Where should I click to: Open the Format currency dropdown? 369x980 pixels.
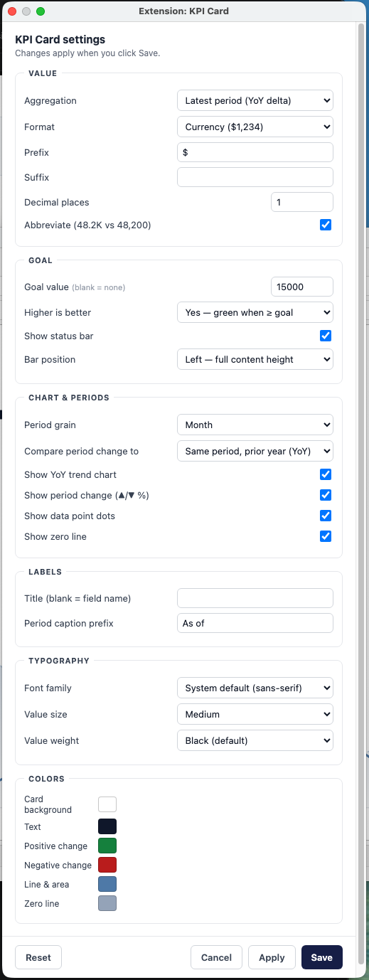pyautogui.click(x=255, y=127)
